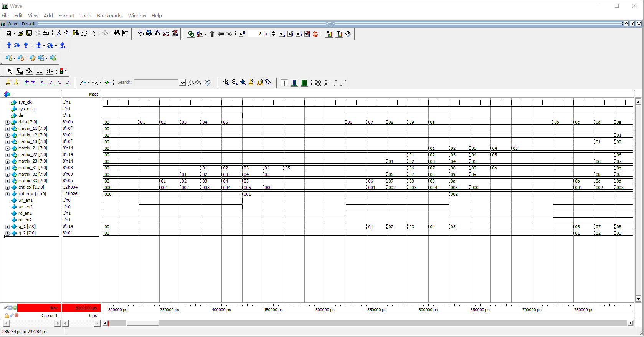Click the traffic light icon
This screenshot has height=337, width=644.
[63, 71]
